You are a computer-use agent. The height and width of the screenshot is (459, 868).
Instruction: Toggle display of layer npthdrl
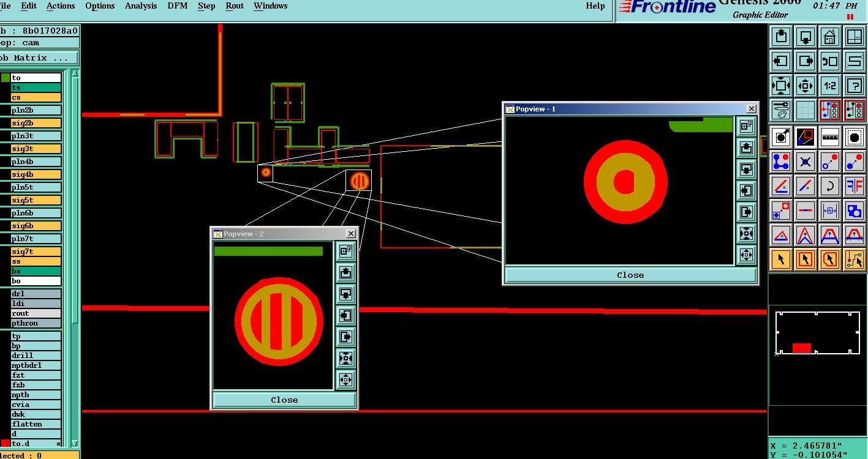click(x=36, y=365)
